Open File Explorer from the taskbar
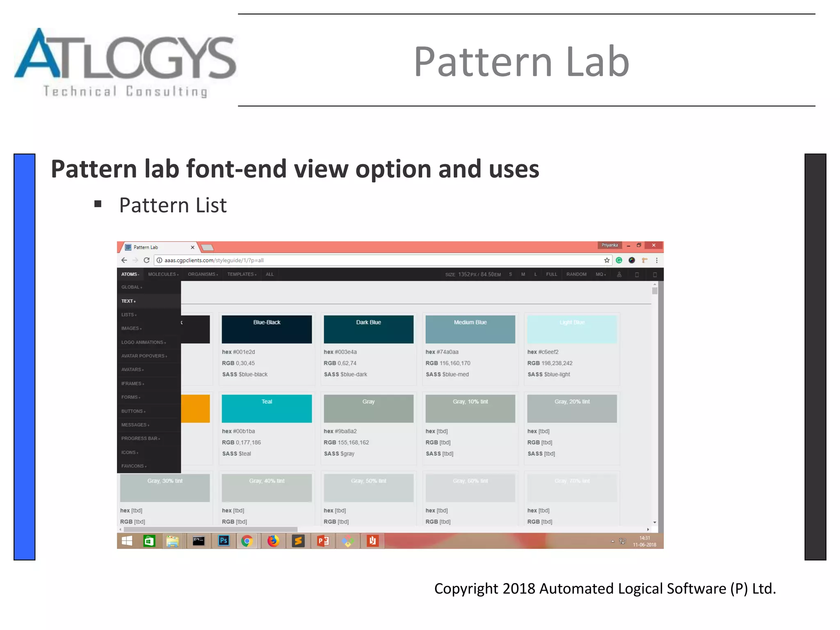This screenshot has width=840, height=630. (173, 541)
